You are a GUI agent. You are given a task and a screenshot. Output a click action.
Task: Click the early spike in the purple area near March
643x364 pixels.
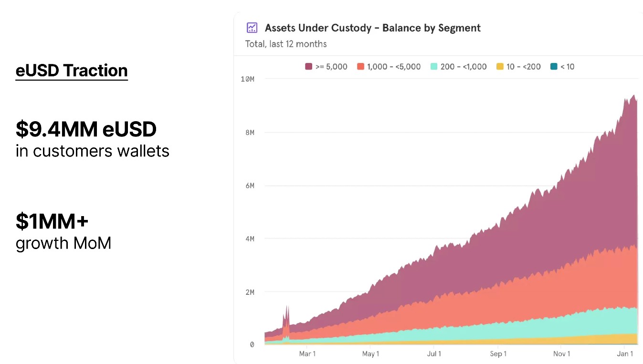point(287,315)
